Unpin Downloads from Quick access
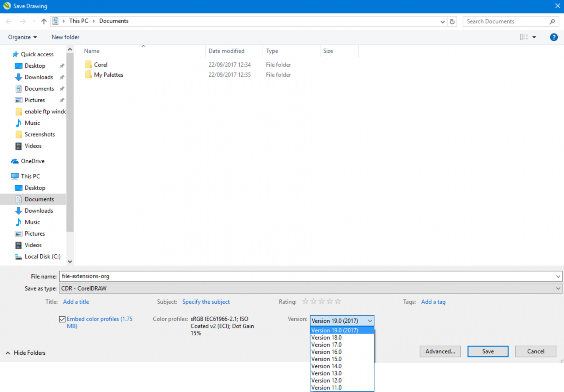564x392 pixels. coord(62,77)
